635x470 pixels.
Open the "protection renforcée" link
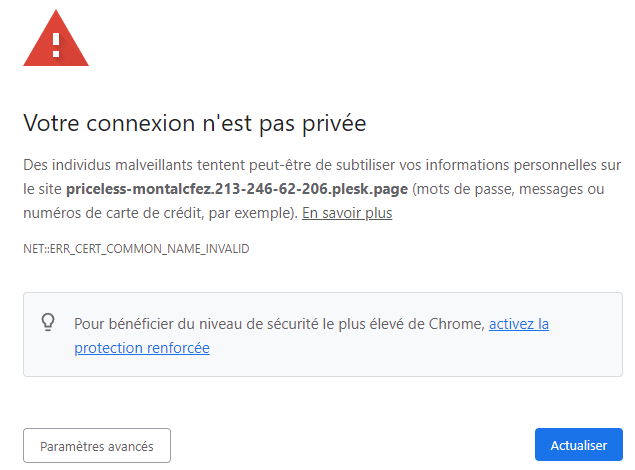pyautogui.click(x=142, y=348)
